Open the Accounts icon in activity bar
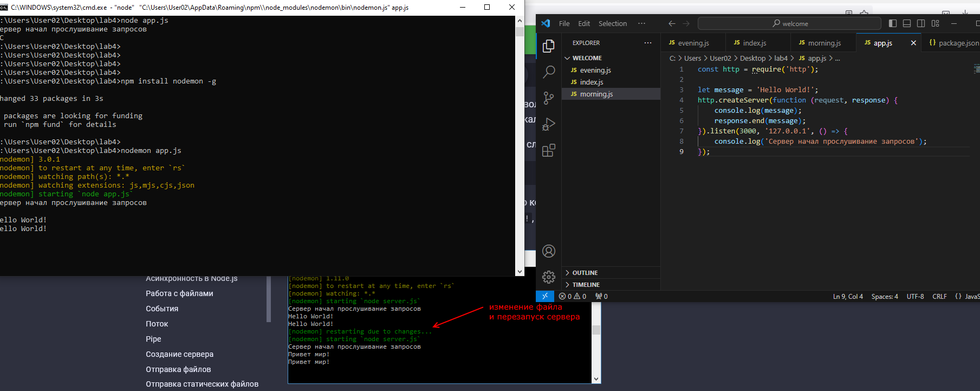Image resolution: width=980 pixels, height=391 pixels. tap(549, 251)
